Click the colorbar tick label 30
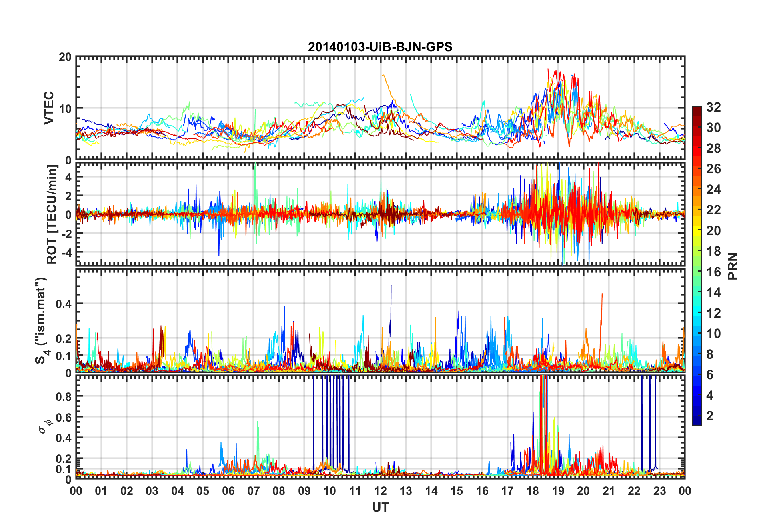 point(714,128)
